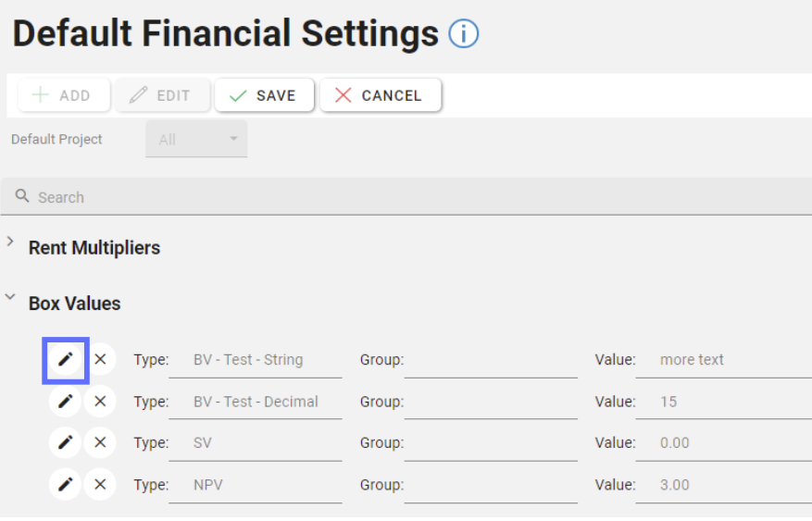The height and width of the screenshot is (521, 812).
Task: Remove the BV - Test - Decimal row
Action: tap(100, 402)
